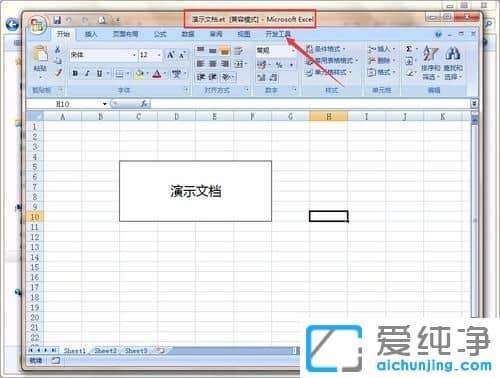Open the font size dropdown showing 12
500x378 pixels.
click(x=159, y=55)
